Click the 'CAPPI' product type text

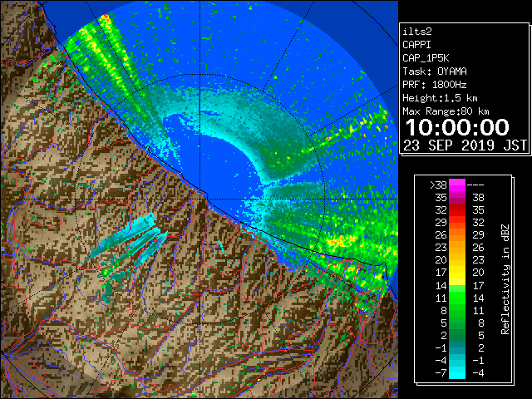(x=416, y=45)
